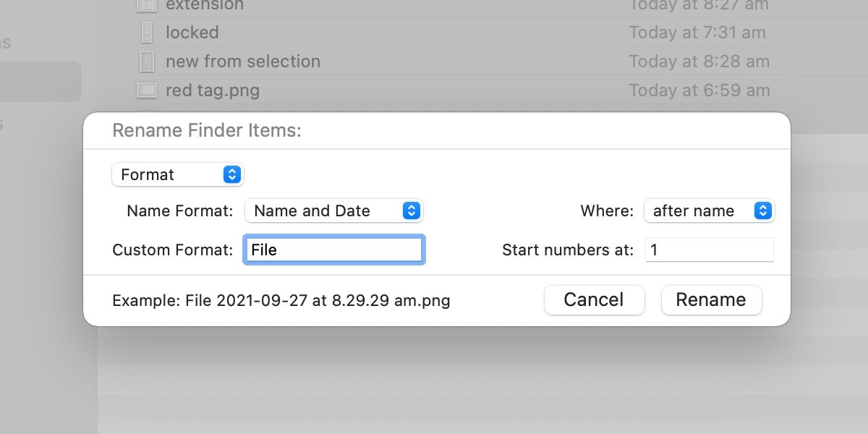The width and height of the screenshot is (868, 434).
Task: Click the Custom Format text field
Action: (333, 250)
